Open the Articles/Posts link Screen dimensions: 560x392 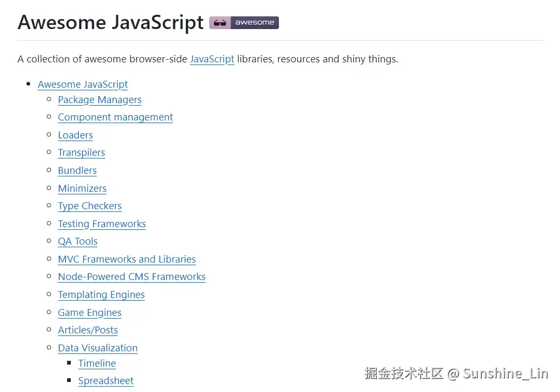[88, 330]
